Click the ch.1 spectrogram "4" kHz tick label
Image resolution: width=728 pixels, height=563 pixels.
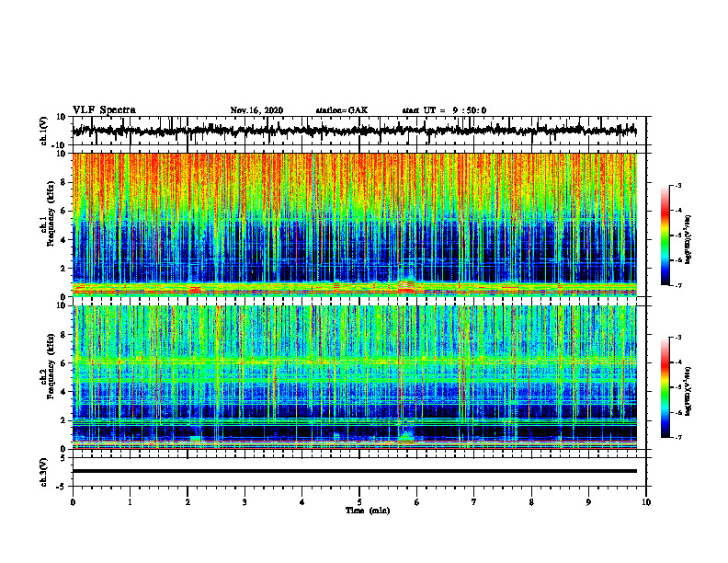coord(63,240)
